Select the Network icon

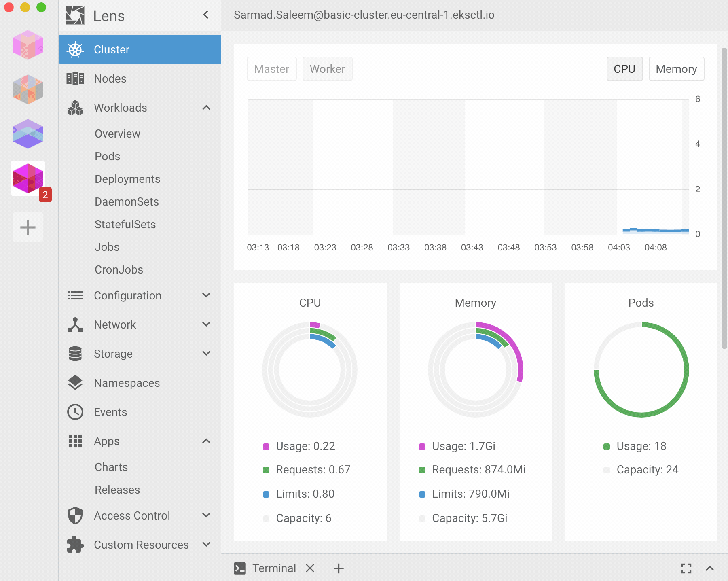coord(75,324)
